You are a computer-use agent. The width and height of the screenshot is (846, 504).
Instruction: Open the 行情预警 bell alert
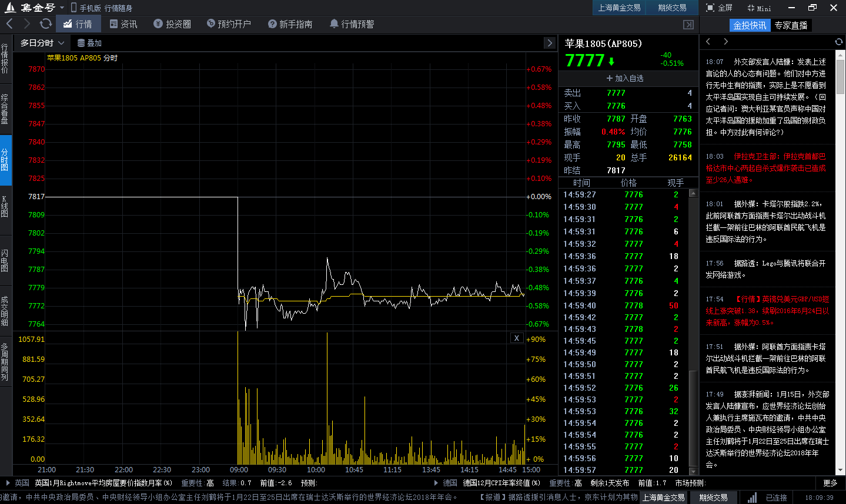[352, 24]
